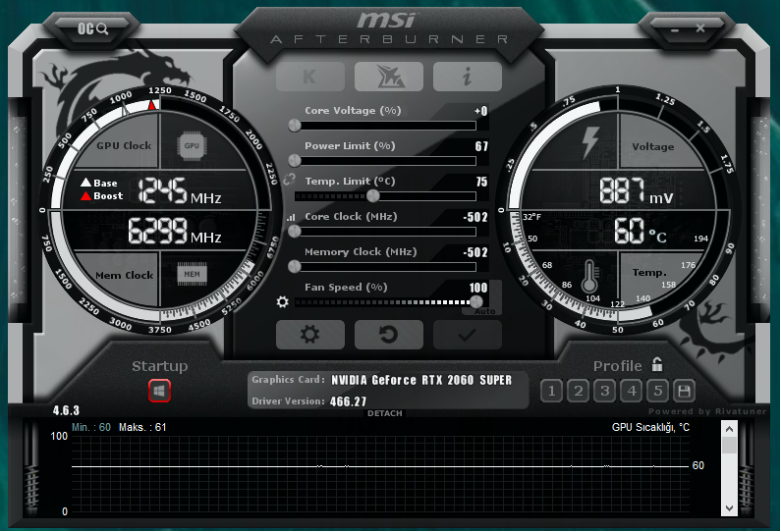Minimize the Afterburner window
The image size is (781, 532).
675,29
